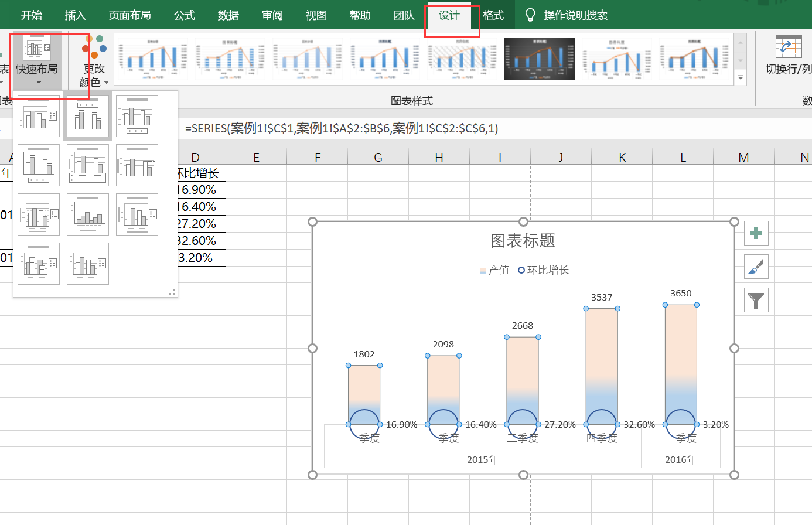Screen dimensions: 812x525
Task: Select the 图表标题 chart title text
Action: coord(522,241)
